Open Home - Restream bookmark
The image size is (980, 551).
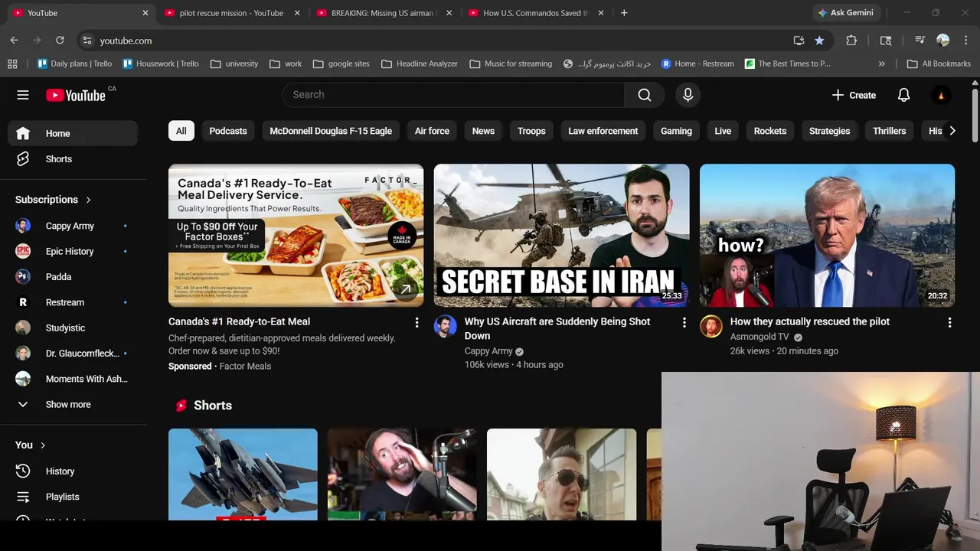click(697, 64)
